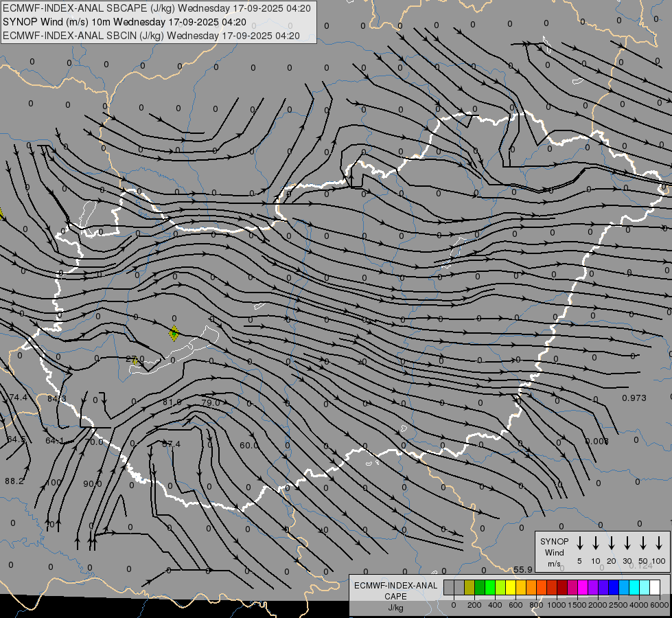Click the 88.2 value on the map
The image size is (672, 618).
pos(14,481)
